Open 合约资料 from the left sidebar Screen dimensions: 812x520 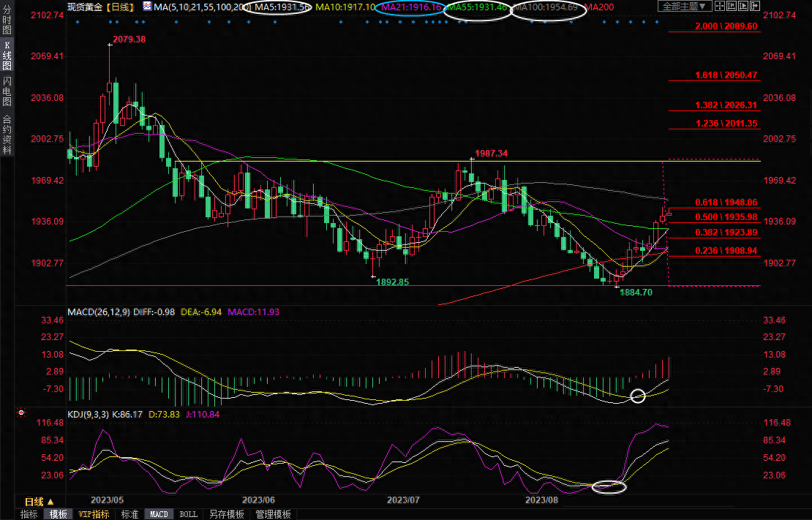(7, 135)
